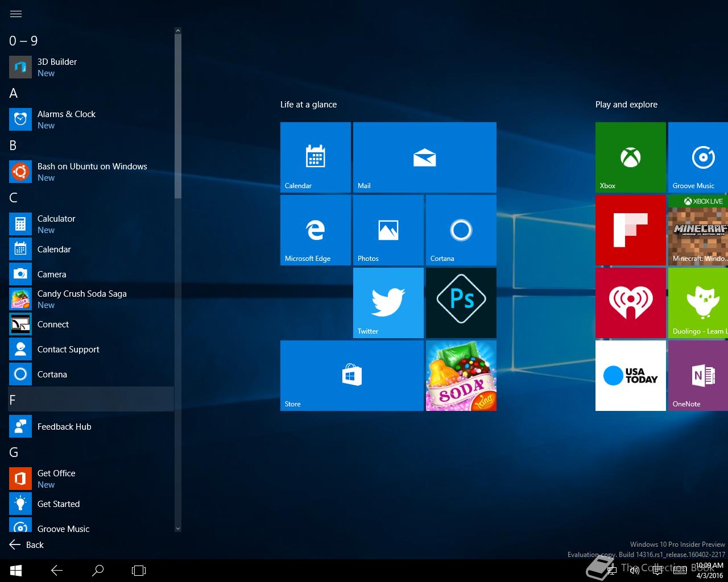
Task: Open Cortana from the app list
Action: point(91,374)
